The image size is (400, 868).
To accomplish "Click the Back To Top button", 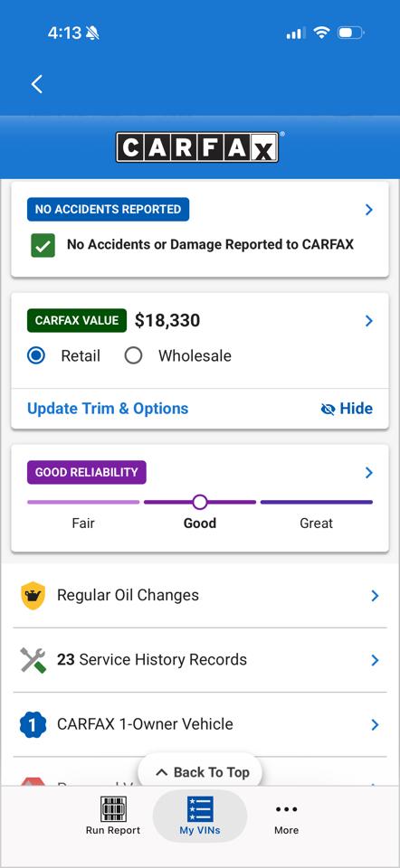I will (x=200, y=772).
